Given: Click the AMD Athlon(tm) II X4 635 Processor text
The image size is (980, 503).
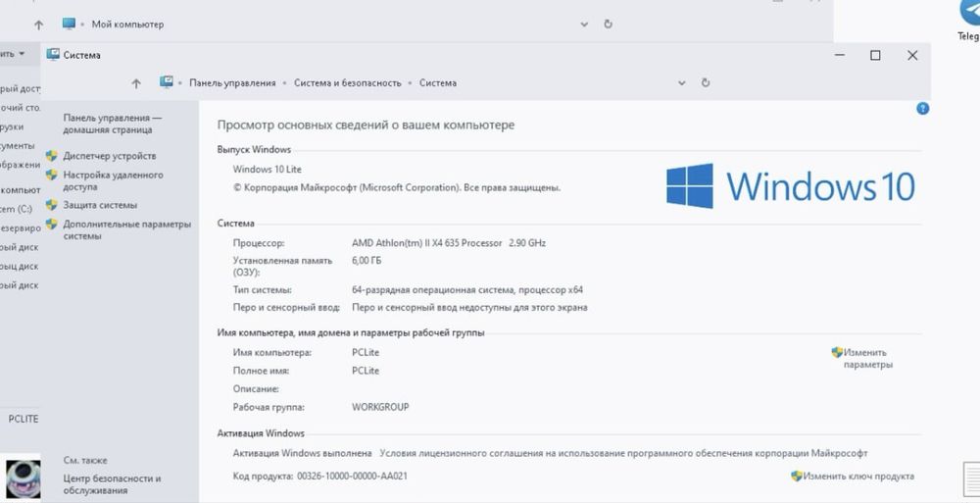Looking at the screenshot, I should pos(427,243).
